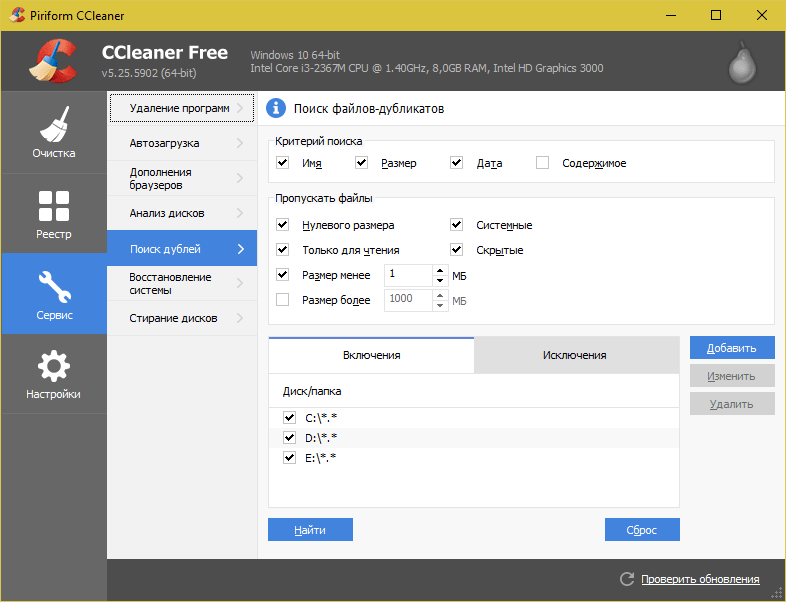Uncheck the E:\*.* drive entry
786x602 pixels.
(x=289, y=457)
